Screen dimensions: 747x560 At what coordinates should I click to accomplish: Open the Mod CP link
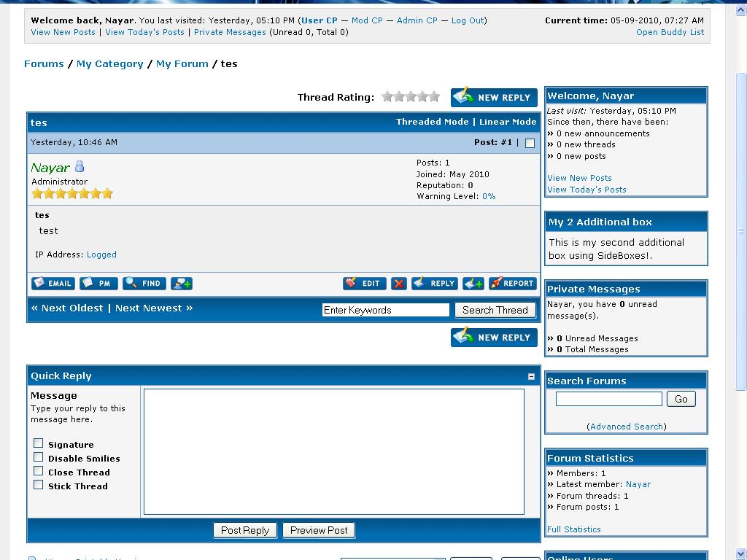[x=367, y=20]
